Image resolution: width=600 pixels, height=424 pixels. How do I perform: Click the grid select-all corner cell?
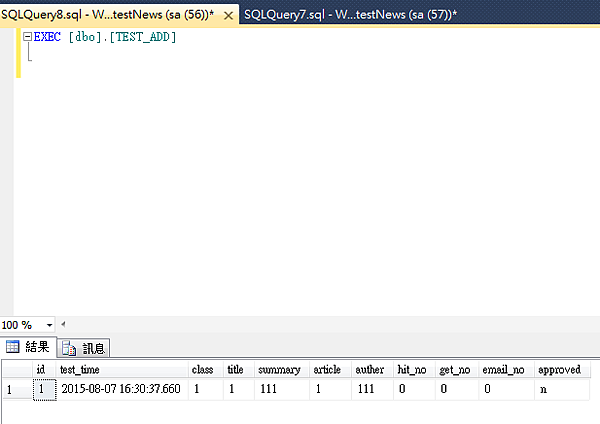[17, 370]
